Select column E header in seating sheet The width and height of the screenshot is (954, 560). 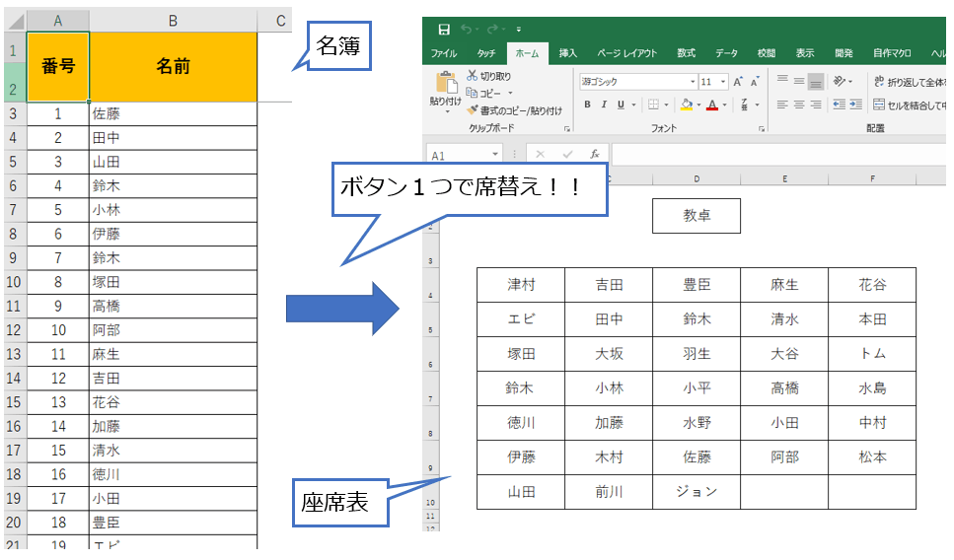click(784, 178)
